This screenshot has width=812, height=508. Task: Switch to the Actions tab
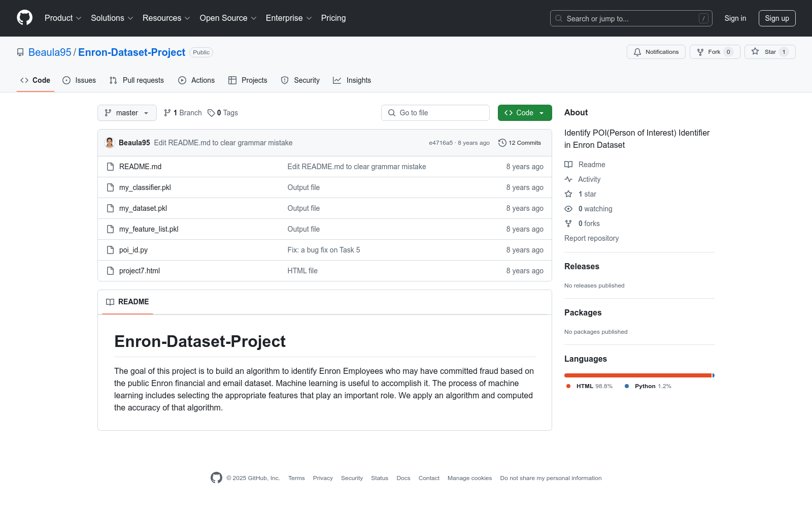click(196, 80)
